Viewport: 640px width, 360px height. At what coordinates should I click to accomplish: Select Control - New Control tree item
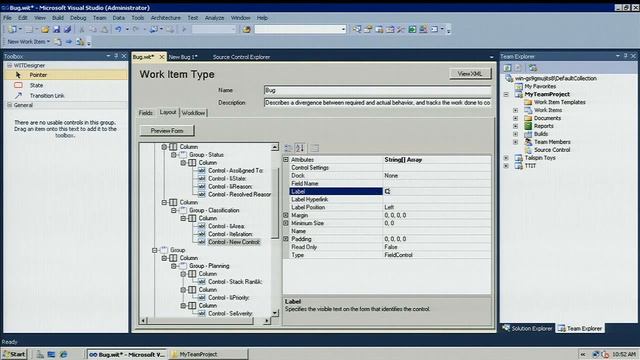tap(234, 242)
